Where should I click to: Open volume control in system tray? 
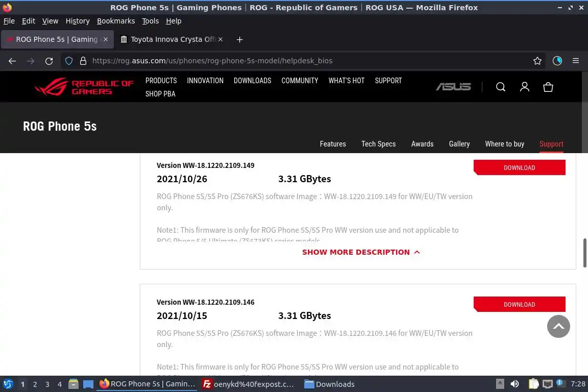[x=514, y=384]
